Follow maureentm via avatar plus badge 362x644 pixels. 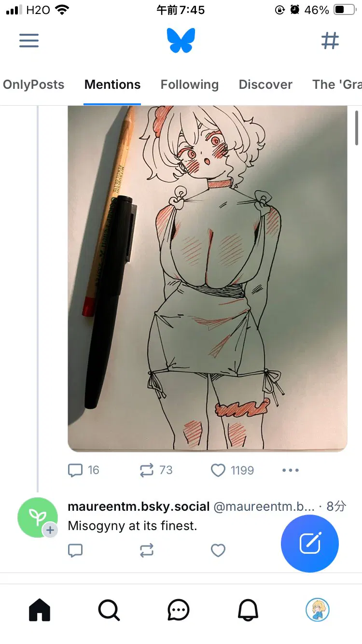(50, 531)
